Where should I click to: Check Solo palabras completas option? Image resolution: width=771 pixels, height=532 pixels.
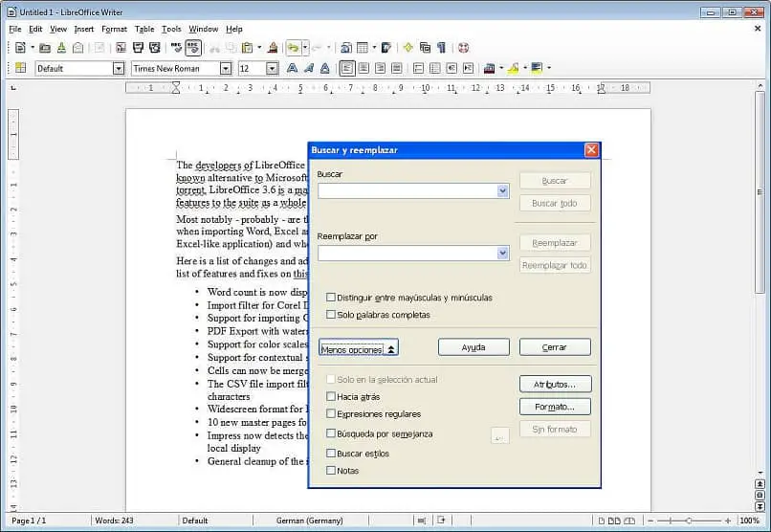click(331, 315)
